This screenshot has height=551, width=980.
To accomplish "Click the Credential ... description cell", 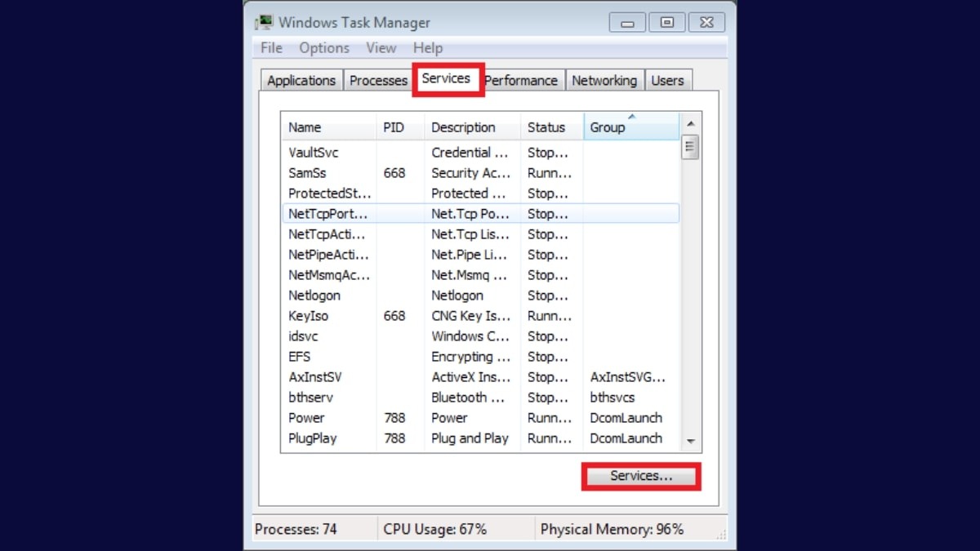I will pos(471,153).
